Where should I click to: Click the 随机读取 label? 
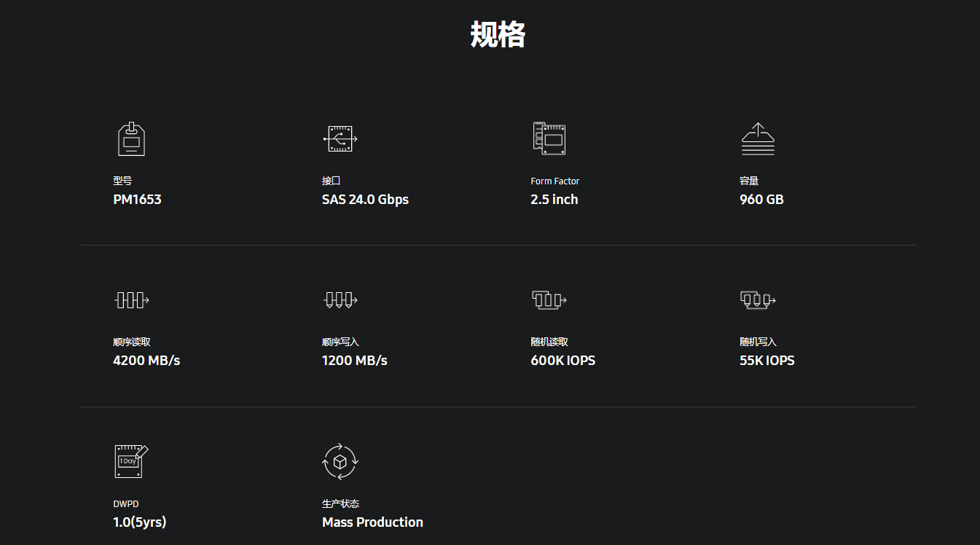549,342
